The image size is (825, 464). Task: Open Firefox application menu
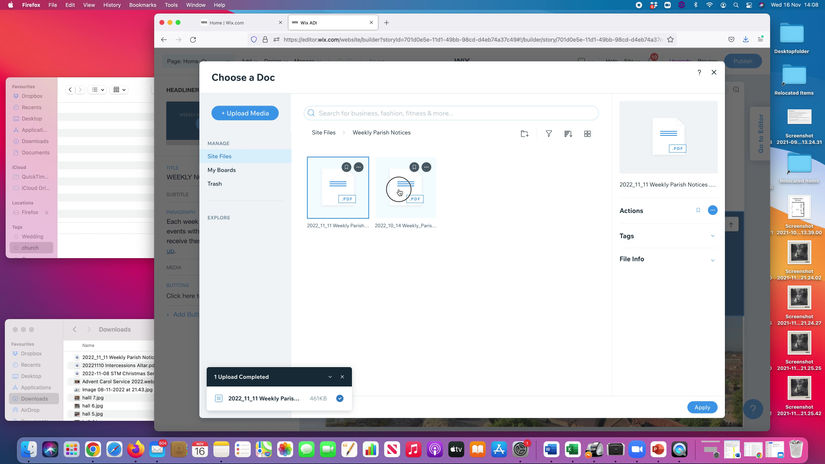pos(760,39)
